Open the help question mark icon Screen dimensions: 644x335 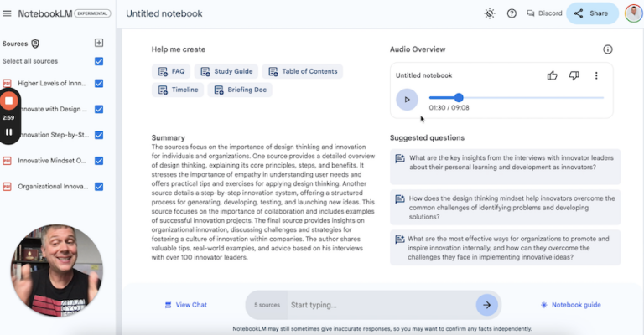512,13
